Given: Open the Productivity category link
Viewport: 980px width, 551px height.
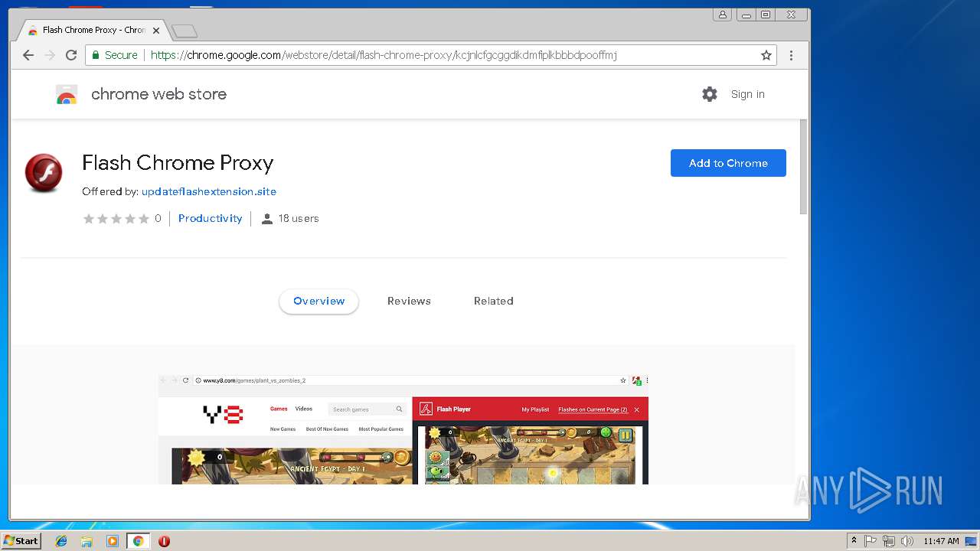Looking at the screenshot, I should pyautogui.click(x=210, y=218).
